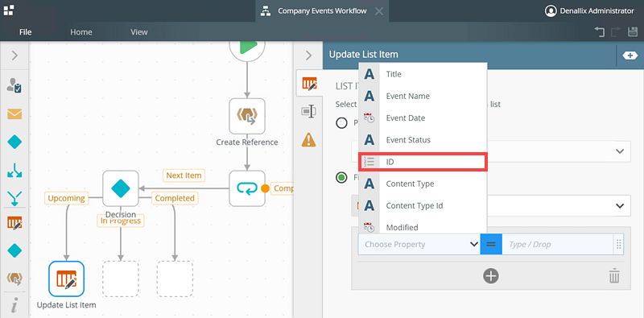Select the envelope email icon in the toolbox
Image resolution: width=644 pixels, height=318 pixels.
[x=14, y=114]
